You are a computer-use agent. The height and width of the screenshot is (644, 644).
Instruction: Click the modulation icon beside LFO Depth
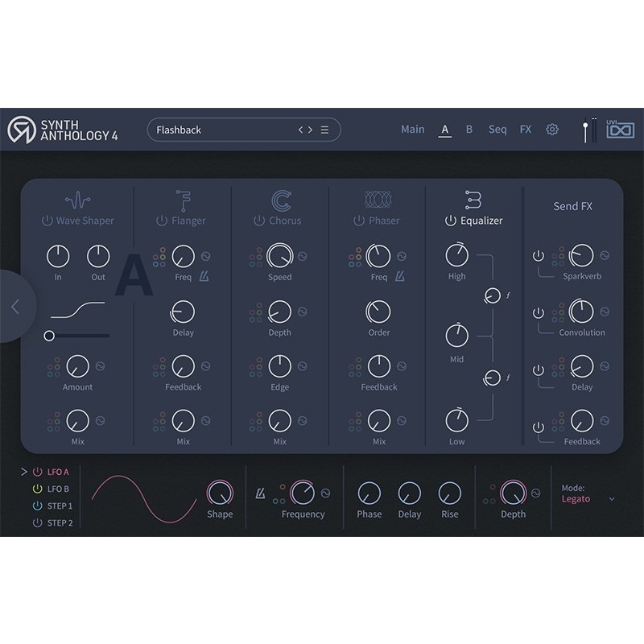[x=536, y=493]
